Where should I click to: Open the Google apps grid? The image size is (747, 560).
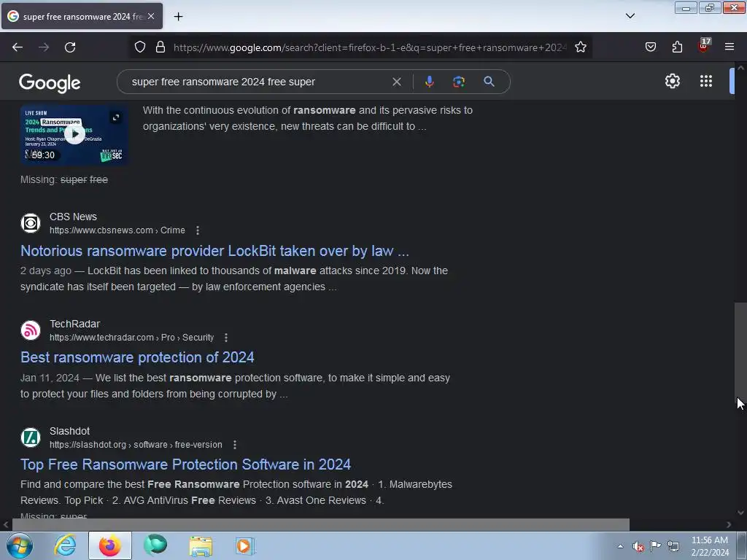click(706, 81)
